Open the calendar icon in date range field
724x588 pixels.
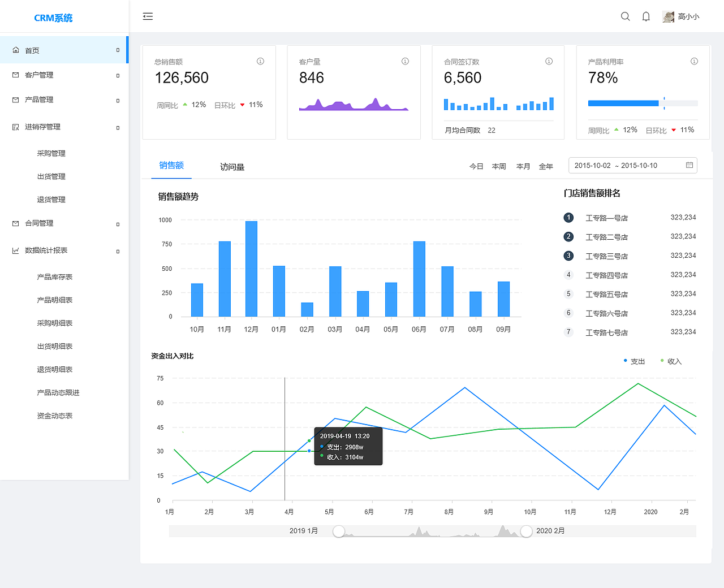coord(689,165)
